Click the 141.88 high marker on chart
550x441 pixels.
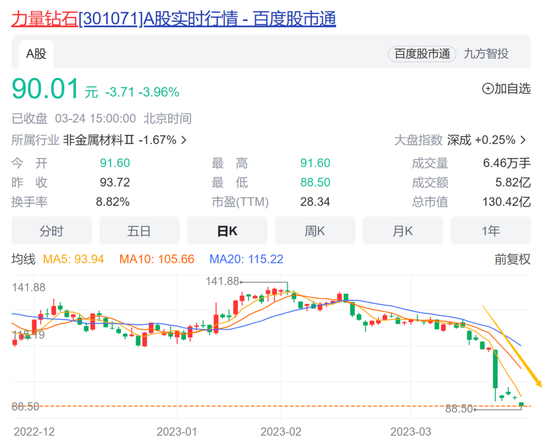coord(222,281)
